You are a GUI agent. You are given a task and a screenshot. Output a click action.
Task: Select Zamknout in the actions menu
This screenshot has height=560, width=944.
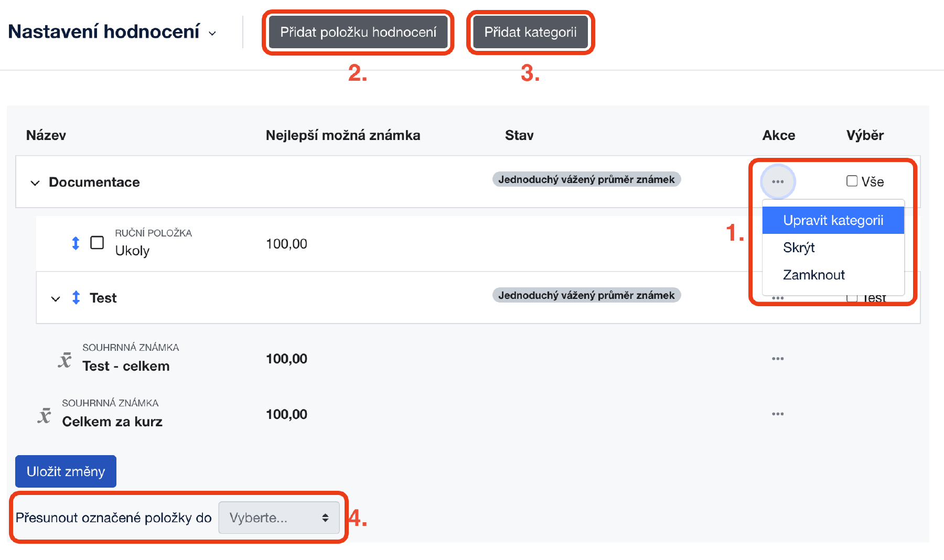point(813,275)
